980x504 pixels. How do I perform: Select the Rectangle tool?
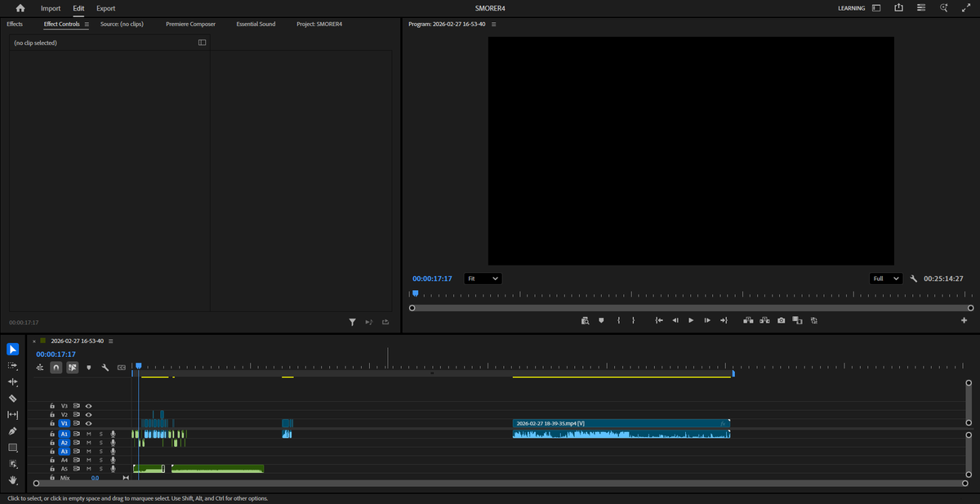[x=12, y=448]
